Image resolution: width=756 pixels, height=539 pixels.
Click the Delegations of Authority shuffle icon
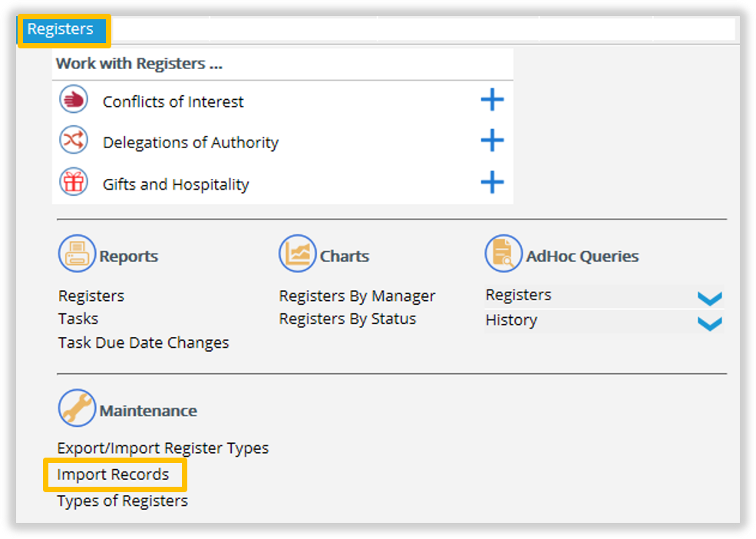click(74, 141)
